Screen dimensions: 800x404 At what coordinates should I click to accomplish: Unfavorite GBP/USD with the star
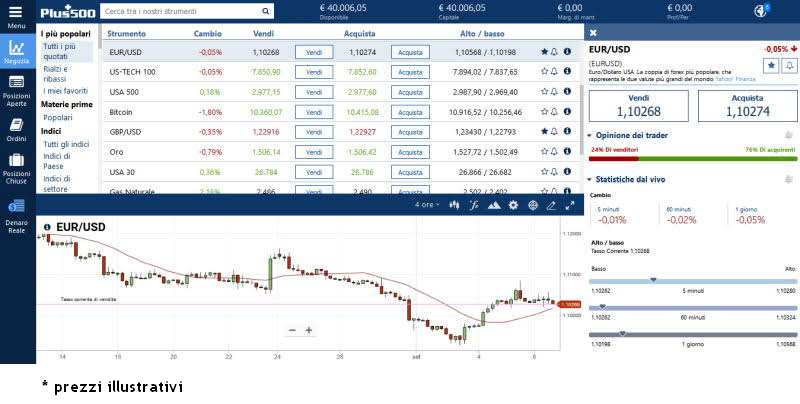tap(544, 132)
